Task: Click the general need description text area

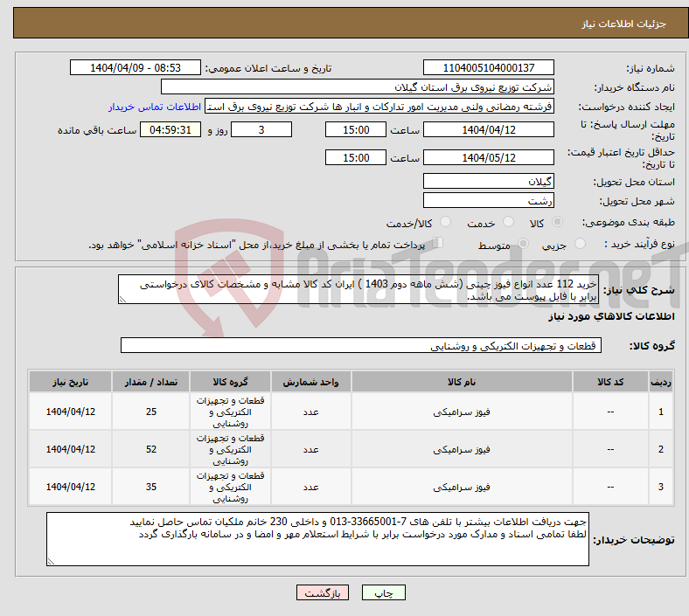Action: [358, 289]
